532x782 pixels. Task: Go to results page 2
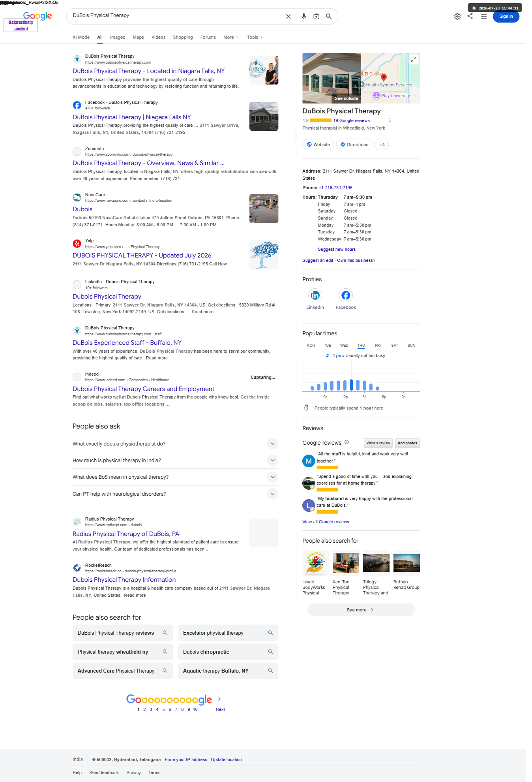(144, 709)
